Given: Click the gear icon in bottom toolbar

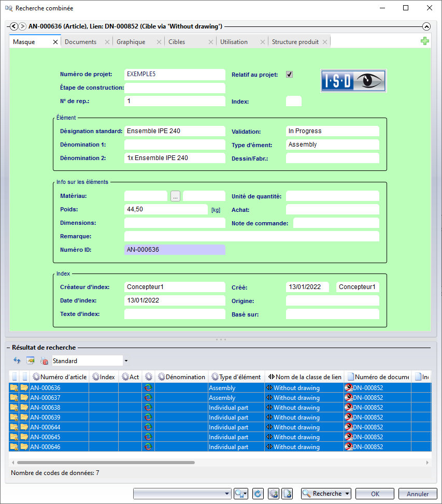Looking at the screenshot, I should (274, 494).
